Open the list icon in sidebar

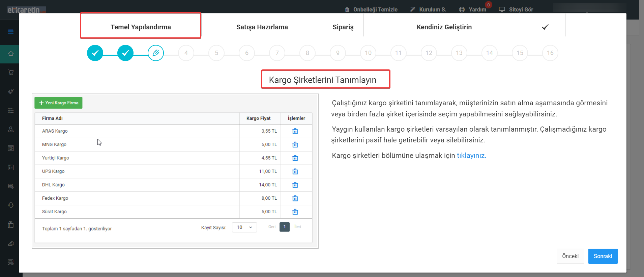coord(11,110)
